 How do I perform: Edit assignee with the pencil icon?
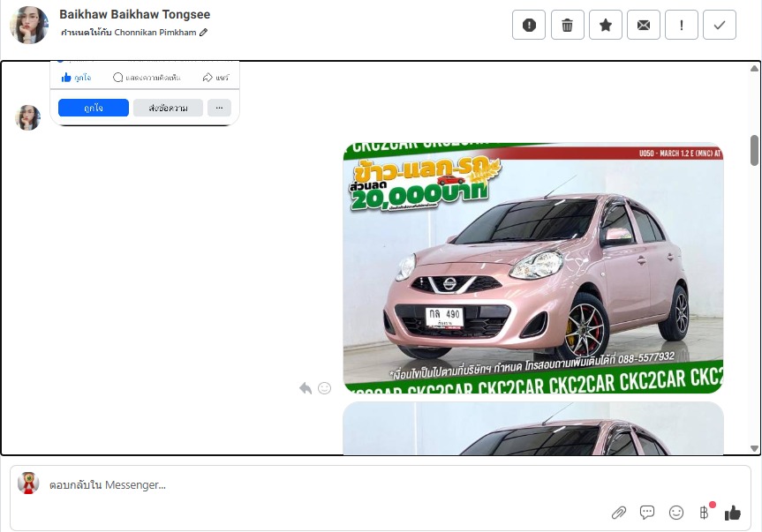pos(204,33)
